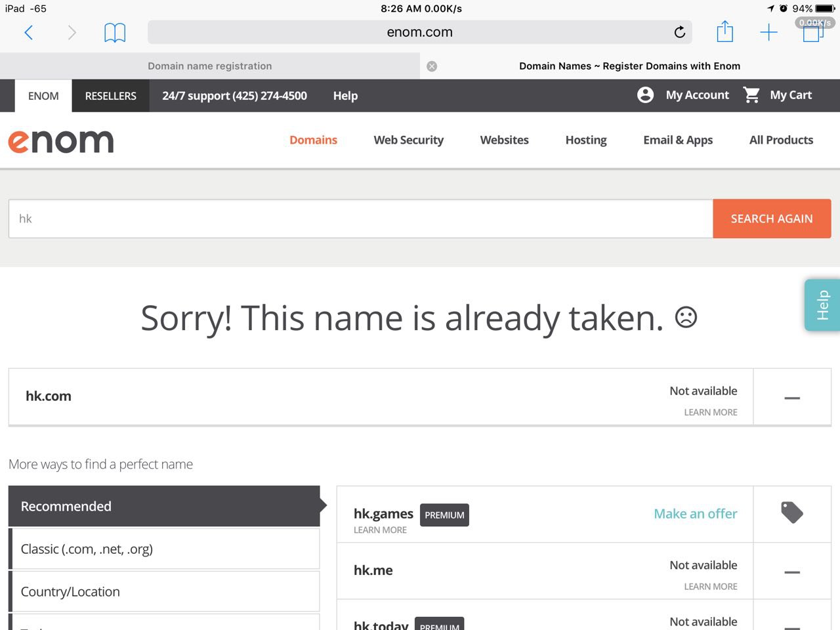Screen dimensions: 840x630
Task: Click the dash icon in hk.com row
Action: coord(792,398)
